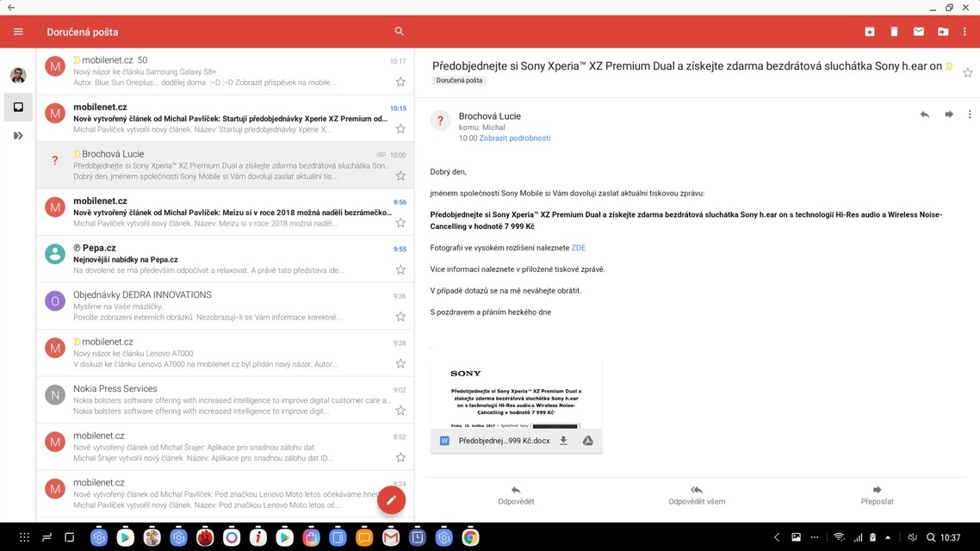This screenshot has height=551, width=980.
Task: Delete the open email via trash icon
Action: coord(894,32)
